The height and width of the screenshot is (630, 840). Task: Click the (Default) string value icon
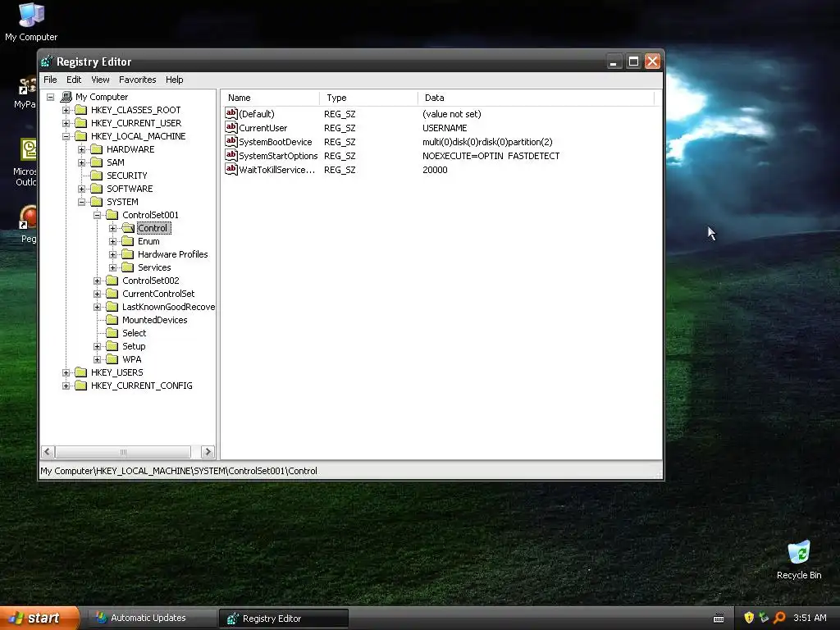(x=231, y=113)
